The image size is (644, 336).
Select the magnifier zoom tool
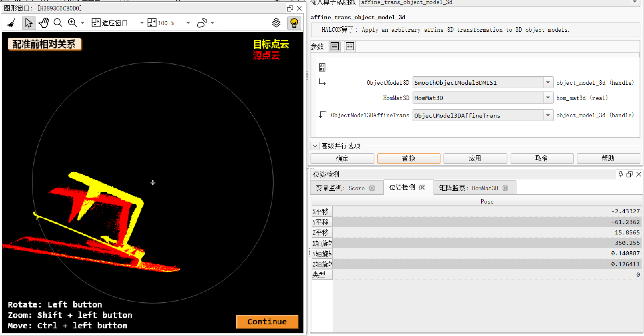click(x=58, y=23)
